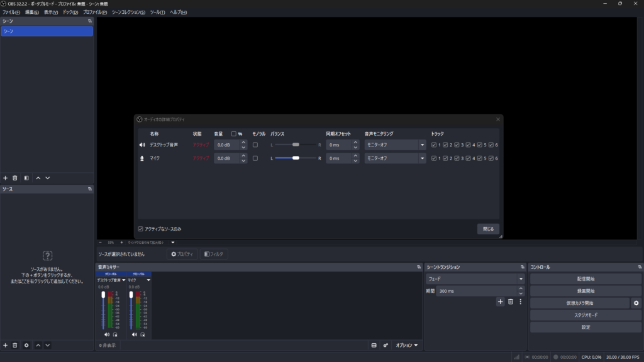
Task: Remove transition with the trash icon
Action: point(511,302)
